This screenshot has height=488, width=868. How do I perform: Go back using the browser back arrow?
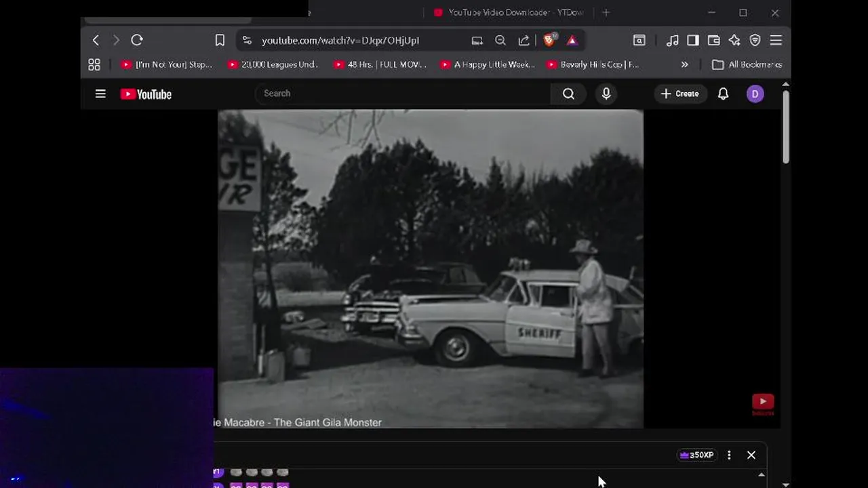[96, 41]
